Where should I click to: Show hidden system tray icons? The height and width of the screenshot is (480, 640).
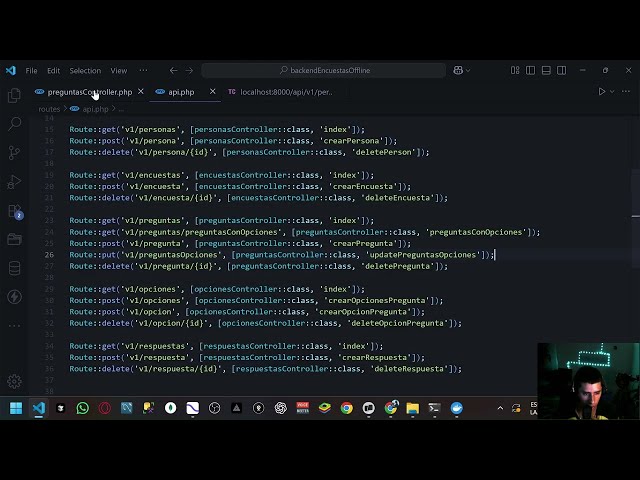coord(500,408)
